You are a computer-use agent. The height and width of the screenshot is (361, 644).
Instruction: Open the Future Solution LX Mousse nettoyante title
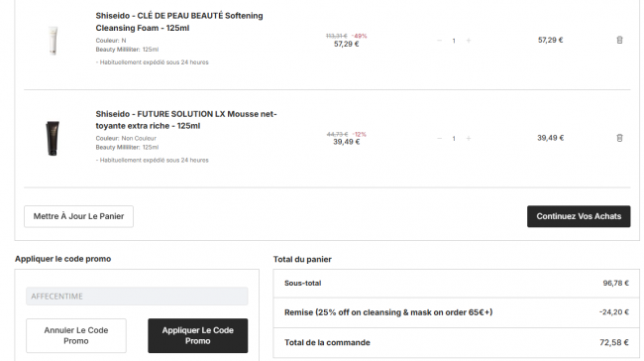[x=186, y=120]
